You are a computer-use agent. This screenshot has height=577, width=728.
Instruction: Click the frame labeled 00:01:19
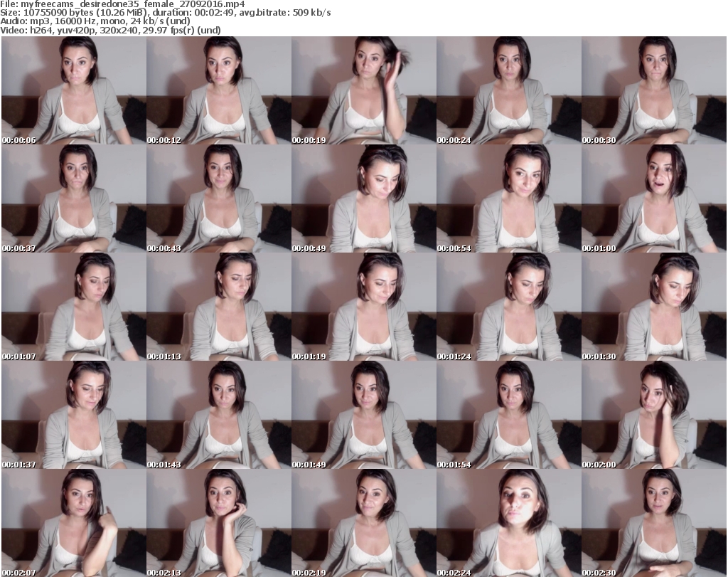363,307
